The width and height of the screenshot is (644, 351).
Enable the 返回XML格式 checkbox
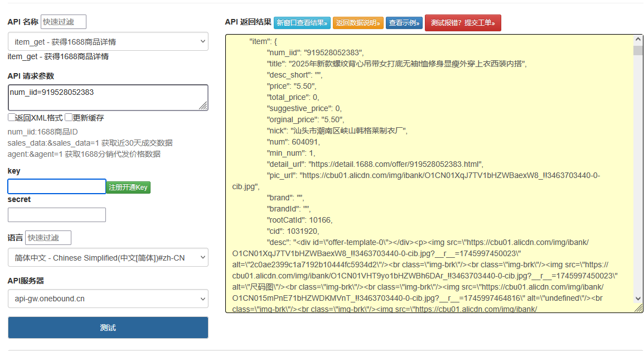coord(11,118)
